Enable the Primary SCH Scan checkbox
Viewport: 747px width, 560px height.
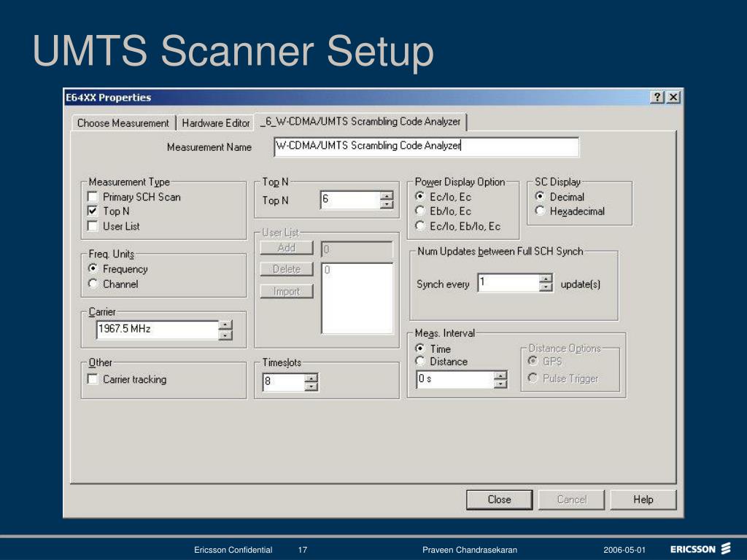click(x=93, y=197)
